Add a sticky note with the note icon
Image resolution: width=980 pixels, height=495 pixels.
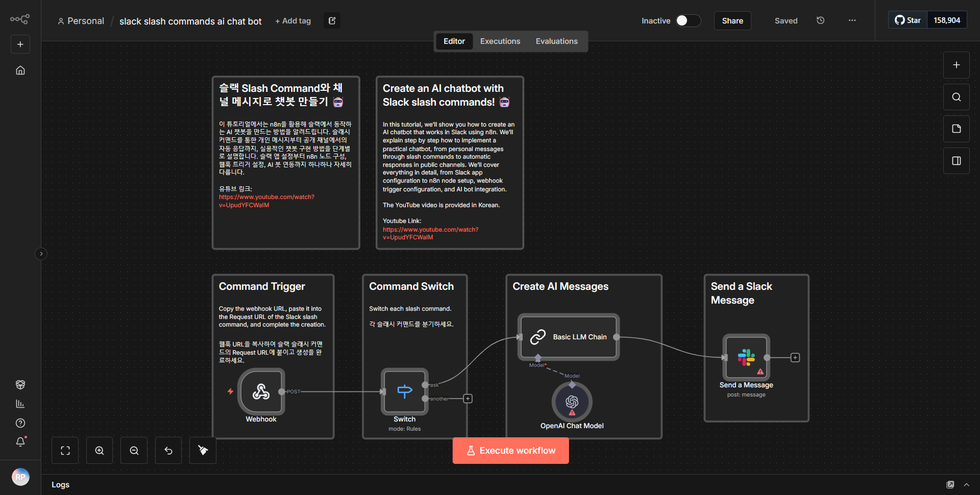(956, 129)
